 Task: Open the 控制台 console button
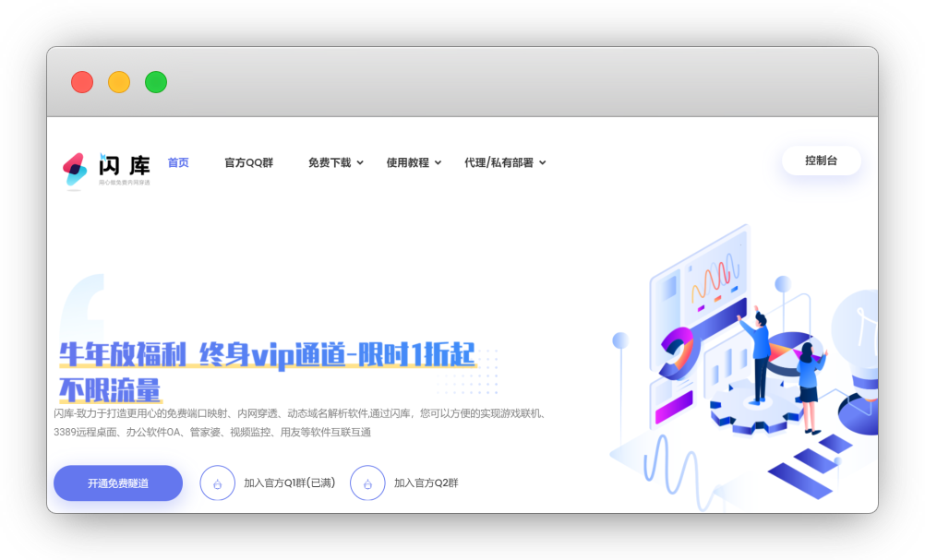point(821,161)
